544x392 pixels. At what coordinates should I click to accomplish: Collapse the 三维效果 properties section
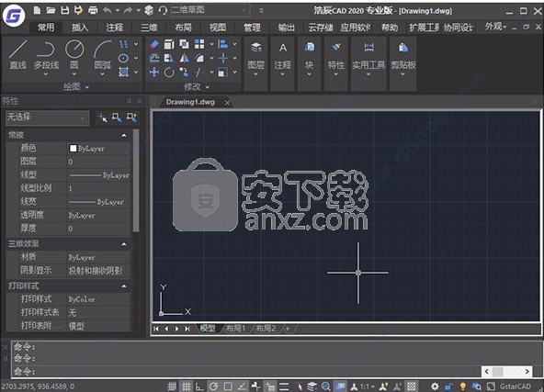(x=124, y=244)
